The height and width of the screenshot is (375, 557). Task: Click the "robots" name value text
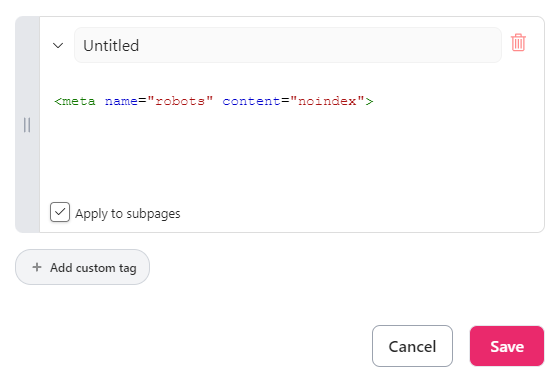[x=180, y=102]
